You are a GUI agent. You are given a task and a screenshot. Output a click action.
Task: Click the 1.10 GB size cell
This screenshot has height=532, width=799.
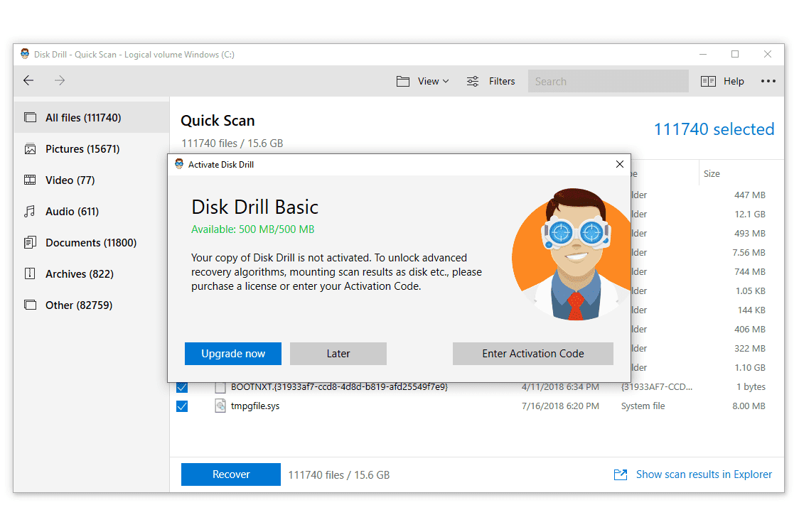click(750, 367)
